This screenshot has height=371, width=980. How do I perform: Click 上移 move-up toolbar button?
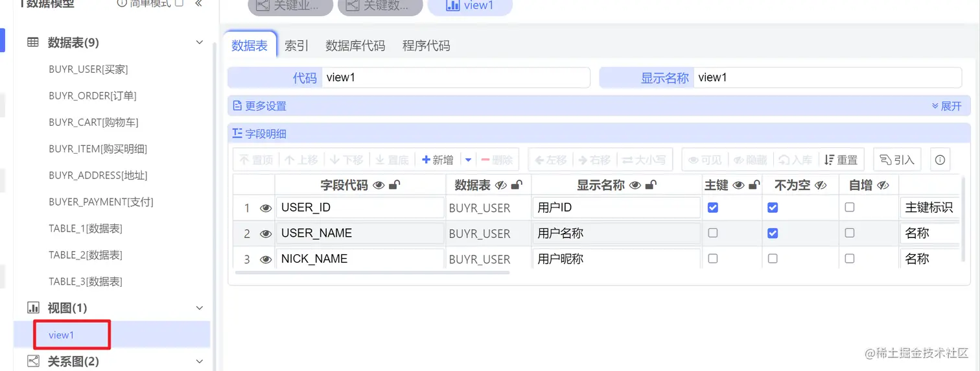tap(301, 160)
